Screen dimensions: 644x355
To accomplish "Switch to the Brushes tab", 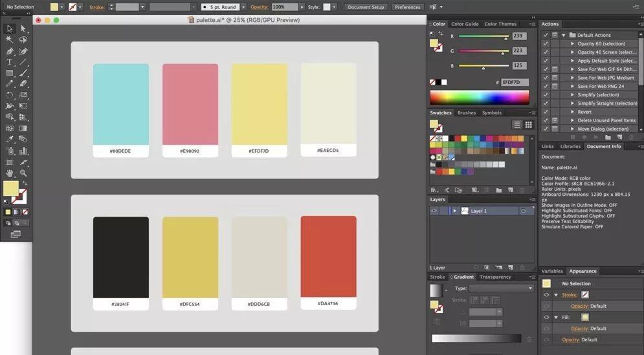I will point(467,113).
